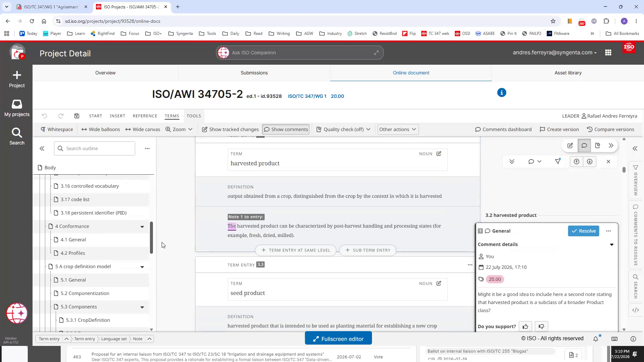Expand breadcrumb path arrow after Note

(x=150, y=339)
